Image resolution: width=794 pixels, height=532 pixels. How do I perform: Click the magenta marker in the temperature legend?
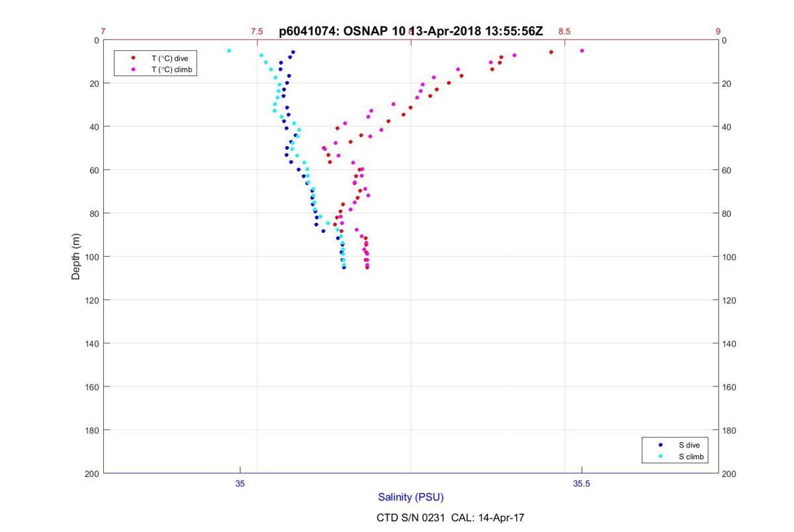134,69
